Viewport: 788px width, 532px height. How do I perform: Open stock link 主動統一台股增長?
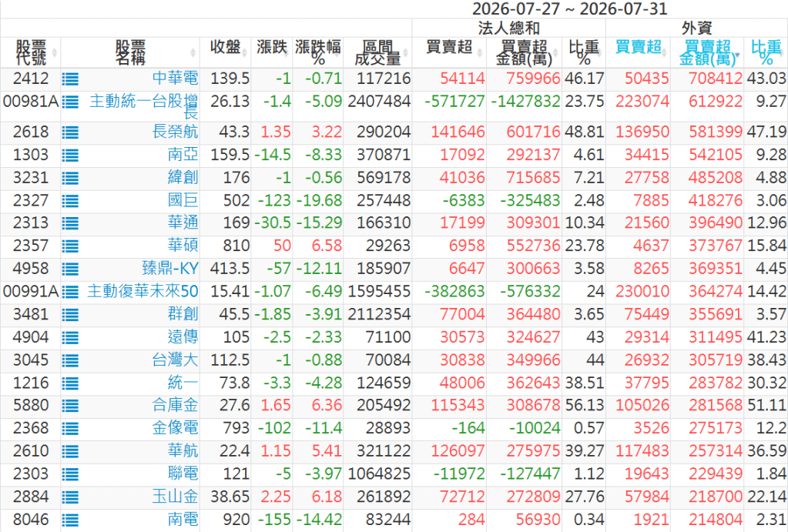(144, 106)
